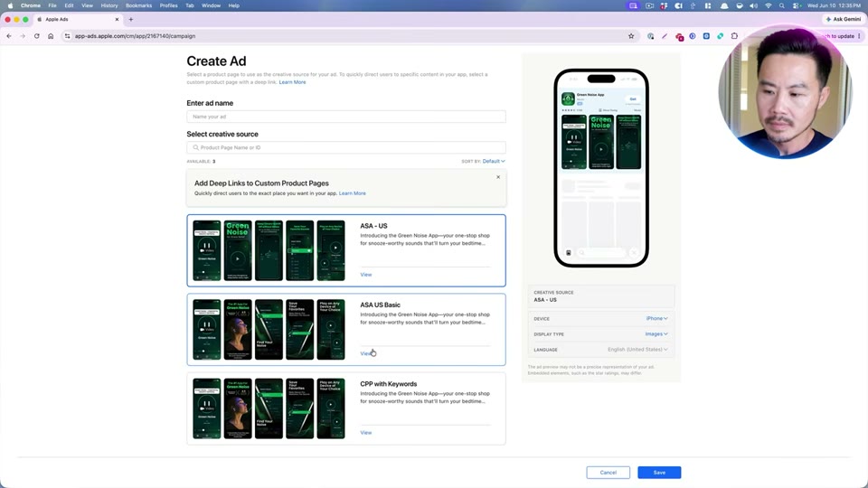
Task: Open the Chrome extensions puzzle icon
Action: [x=734, y=36]
